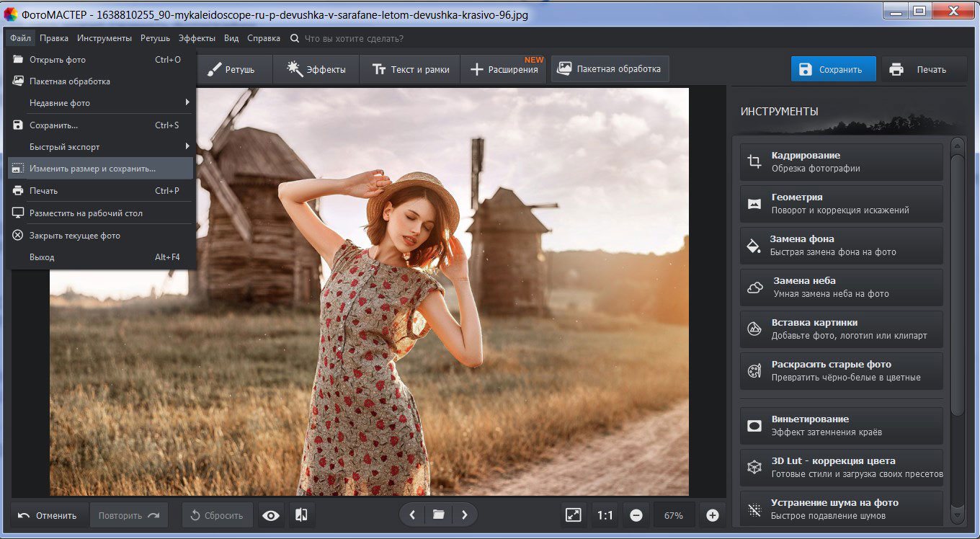This screenshot has width=980, height=539.
Task: Open folder icon between navigation arrows
Action: [438, 514]
